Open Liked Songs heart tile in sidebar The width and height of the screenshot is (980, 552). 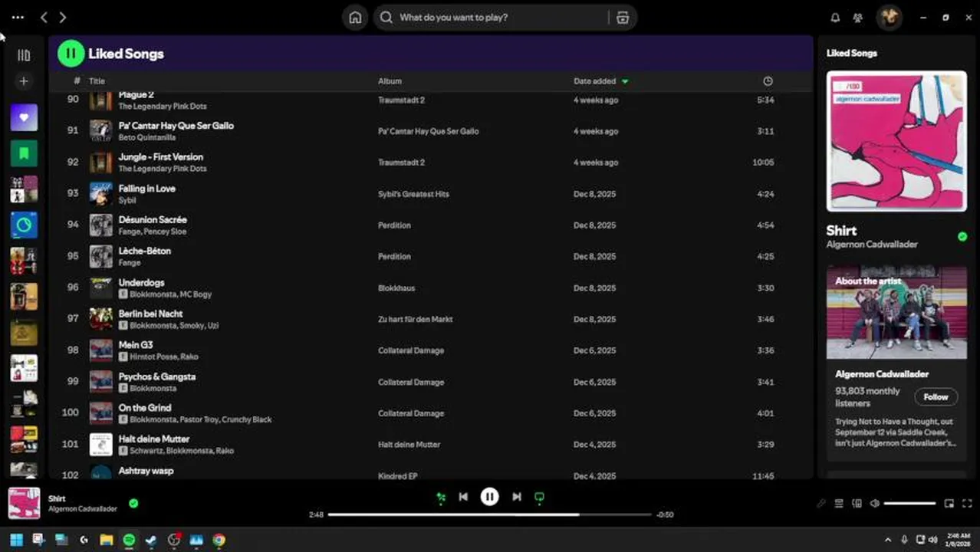point(24,118)
